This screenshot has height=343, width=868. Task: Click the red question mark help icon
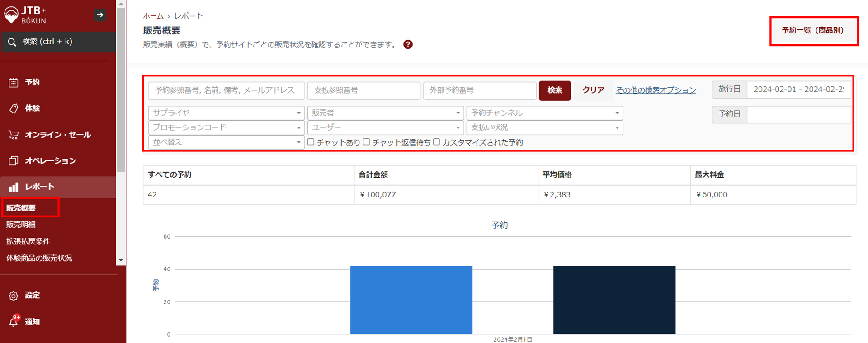tap(408, 44)
